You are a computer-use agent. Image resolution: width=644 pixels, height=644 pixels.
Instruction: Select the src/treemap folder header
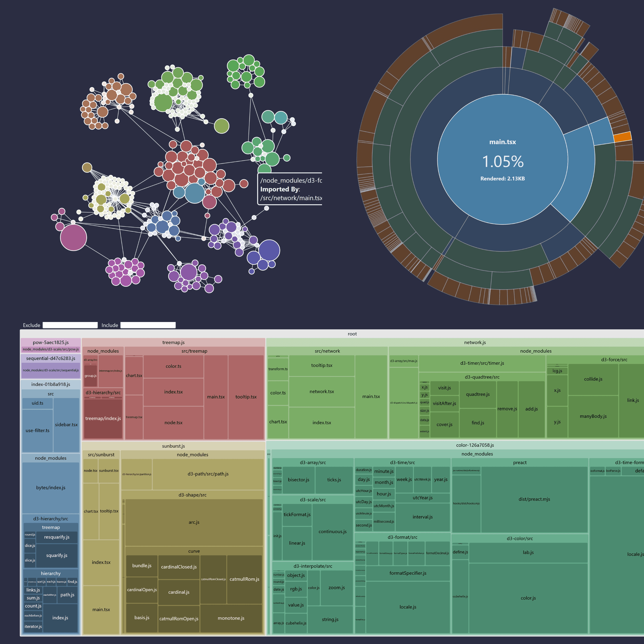pos(194,351)
